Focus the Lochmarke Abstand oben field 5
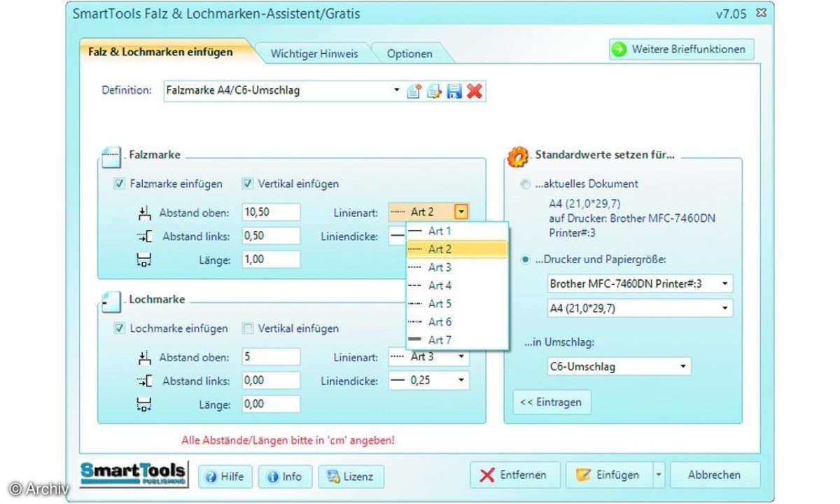 coord(271,357)
